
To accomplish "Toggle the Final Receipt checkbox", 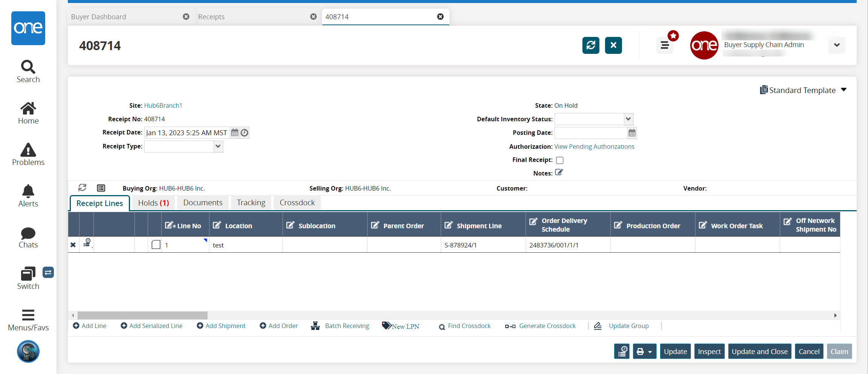I will 560,160.
